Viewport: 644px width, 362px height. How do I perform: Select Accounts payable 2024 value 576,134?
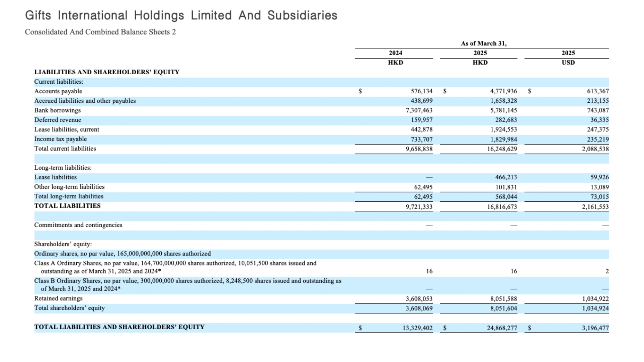[x=421, y=91]
